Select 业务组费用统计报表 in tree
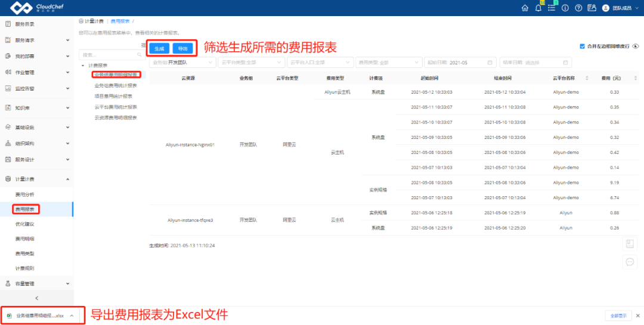The height and width of the screenshot is (325, 644). (116, 85)
